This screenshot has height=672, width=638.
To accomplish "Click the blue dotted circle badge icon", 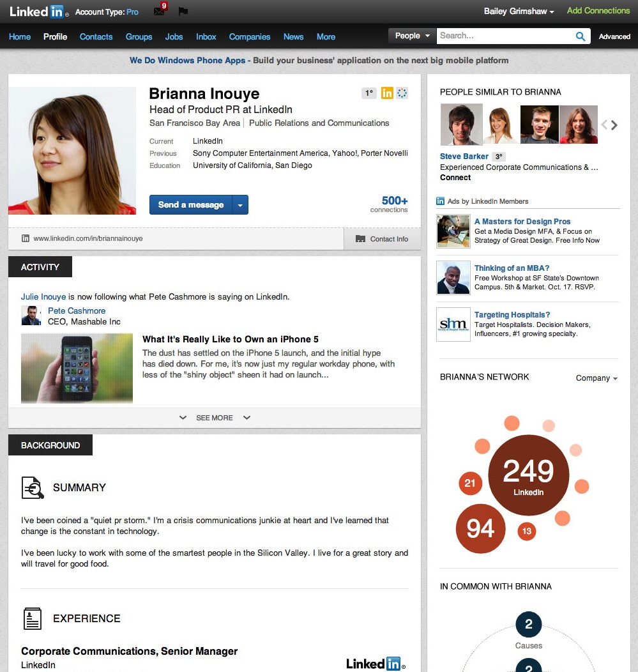I will coord(402,93).
